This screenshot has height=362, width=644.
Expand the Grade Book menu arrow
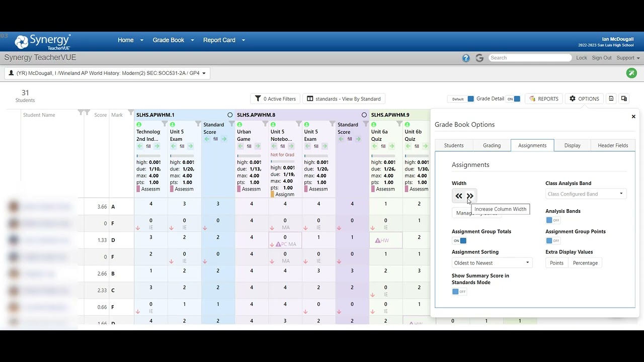coord(192,40)
